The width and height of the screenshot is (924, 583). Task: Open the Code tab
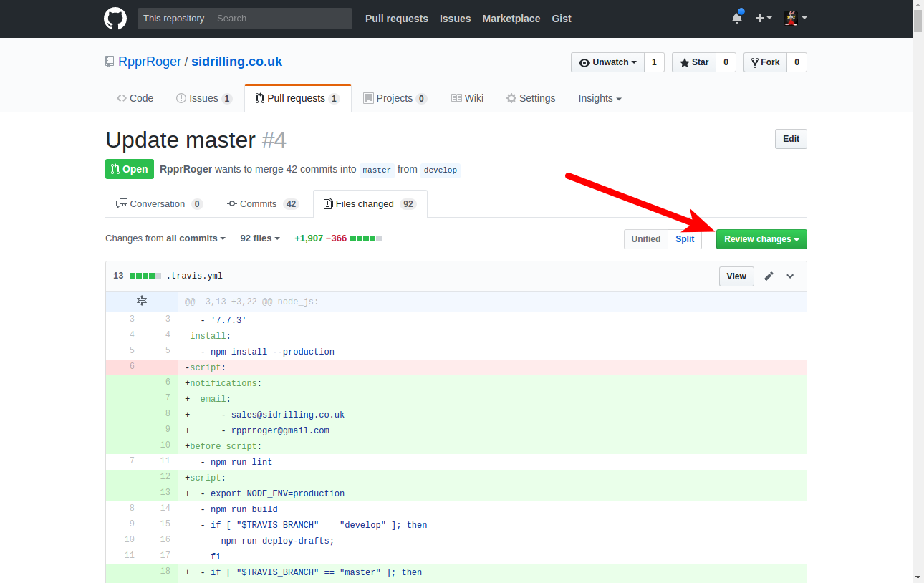point(135,98)
